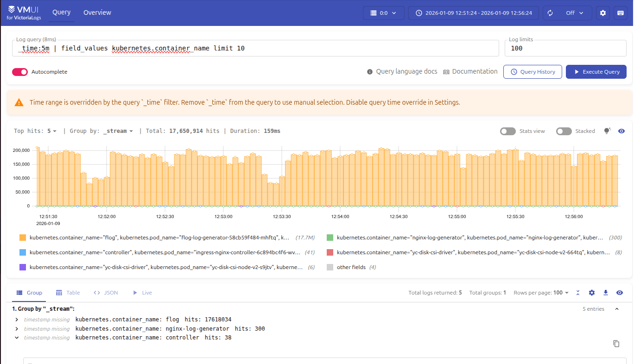The image size is (634, 364).
Task: Switch to the JSON results tab
Action: [106, 292]
